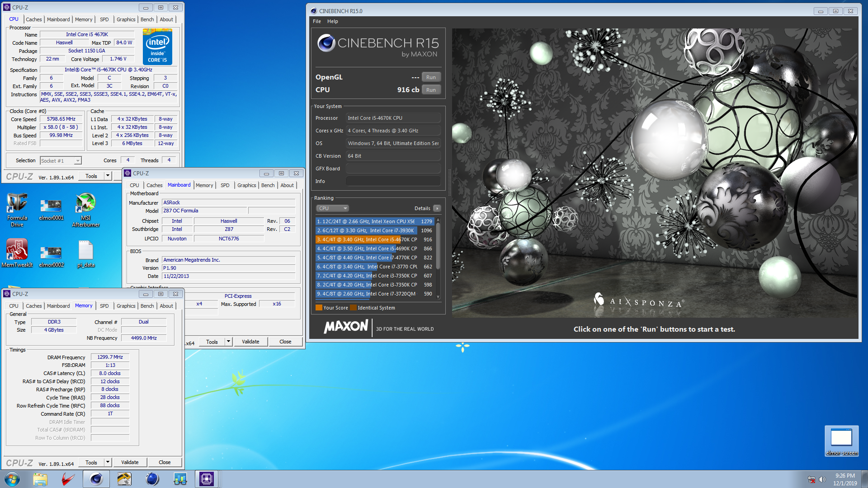Click the network monitor taskbar icon
Viewport: 868px width, 488px height.
click(x=180, y=479)
